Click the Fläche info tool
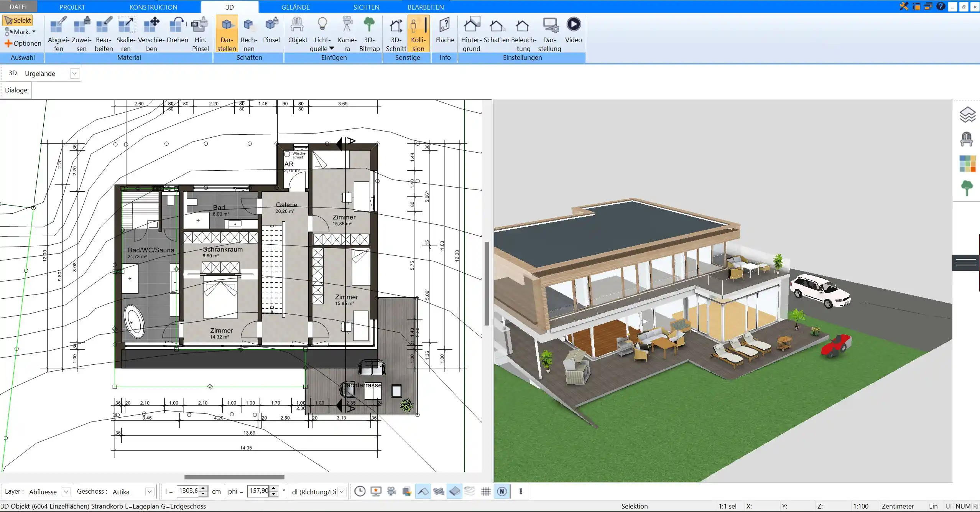 (445, 30)
